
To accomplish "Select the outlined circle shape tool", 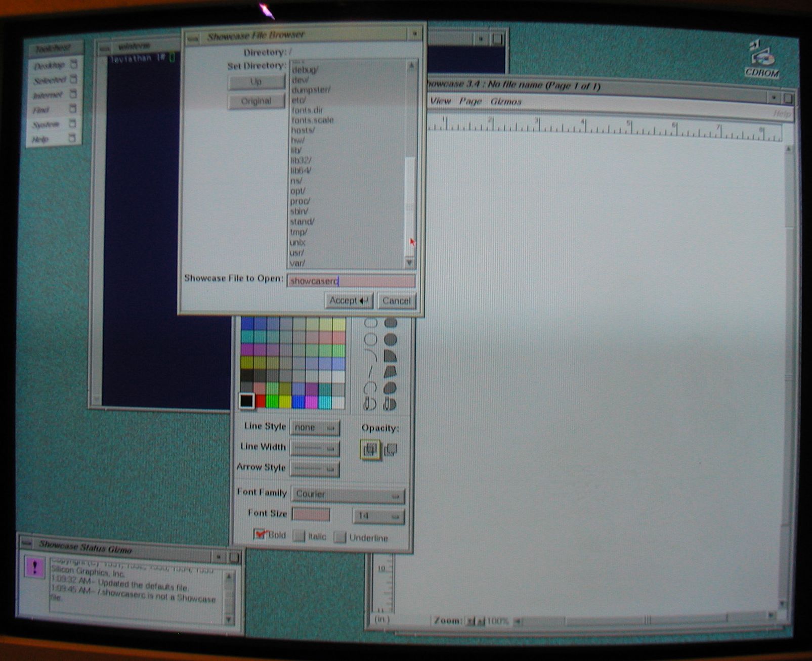I will pos(371,339).
